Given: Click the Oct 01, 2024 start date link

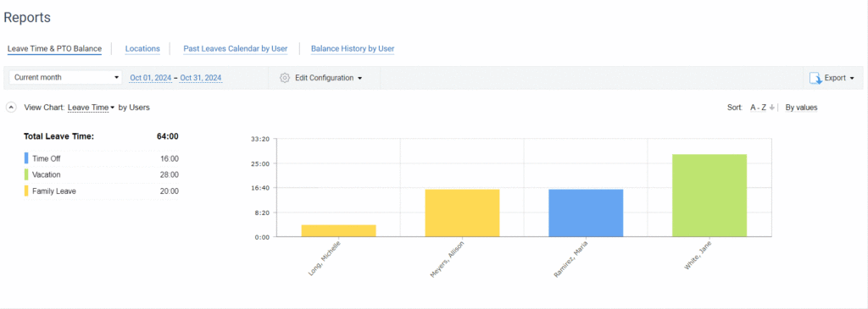Looking at the screenshot, I should pos(151,78).
